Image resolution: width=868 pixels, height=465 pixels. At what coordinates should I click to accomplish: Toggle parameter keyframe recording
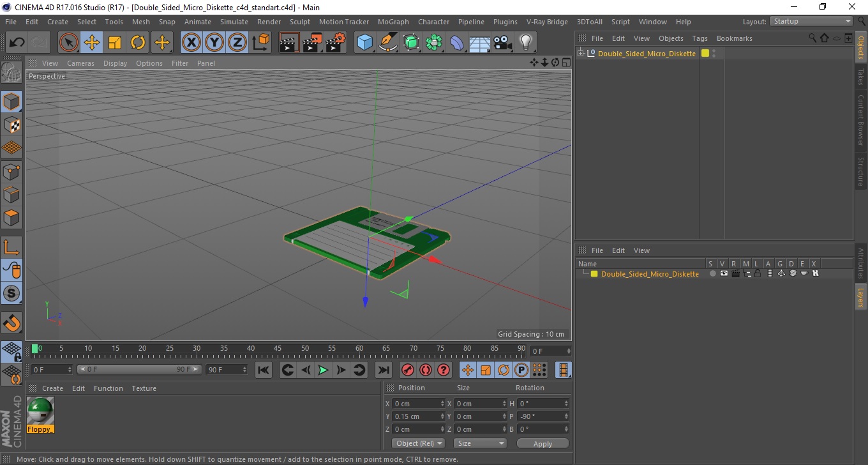point(521,370)
